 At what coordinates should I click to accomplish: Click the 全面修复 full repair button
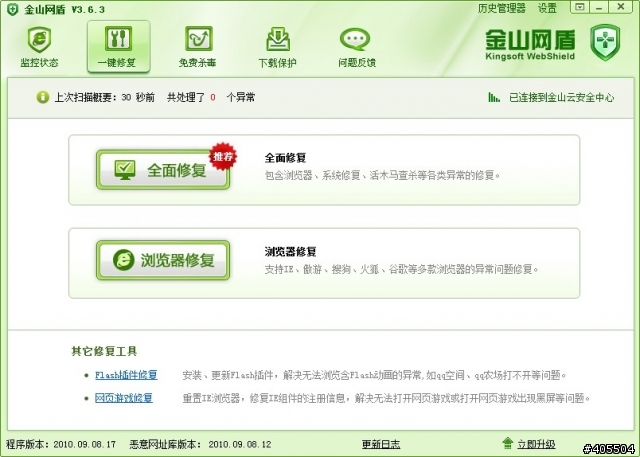click(x=163, y=170)
